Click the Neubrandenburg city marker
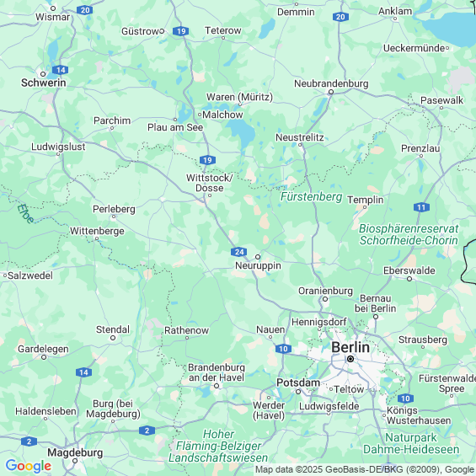Screen dimensions: 476x476 331,92
